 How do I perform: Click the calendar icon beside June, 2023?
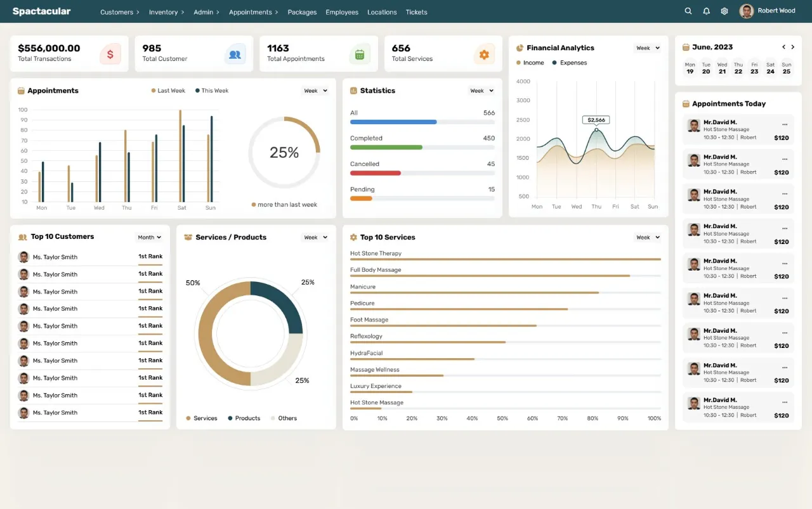(x=686, y=47)
